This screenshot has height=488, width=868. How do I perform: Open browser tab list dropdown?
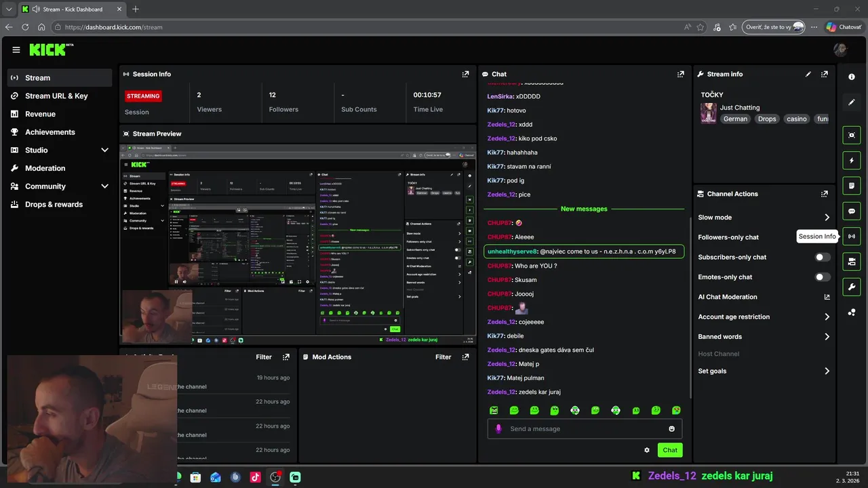point(9,9)
